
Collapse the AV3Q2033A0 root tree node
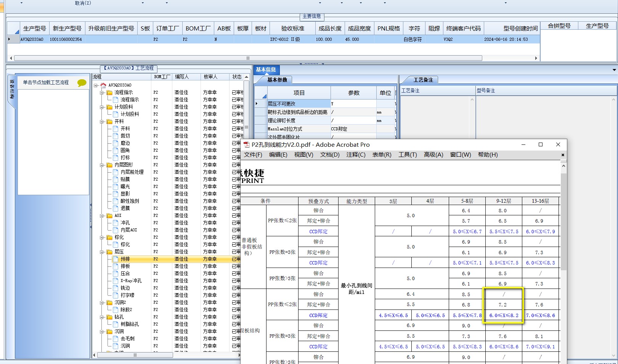point(96,85)
